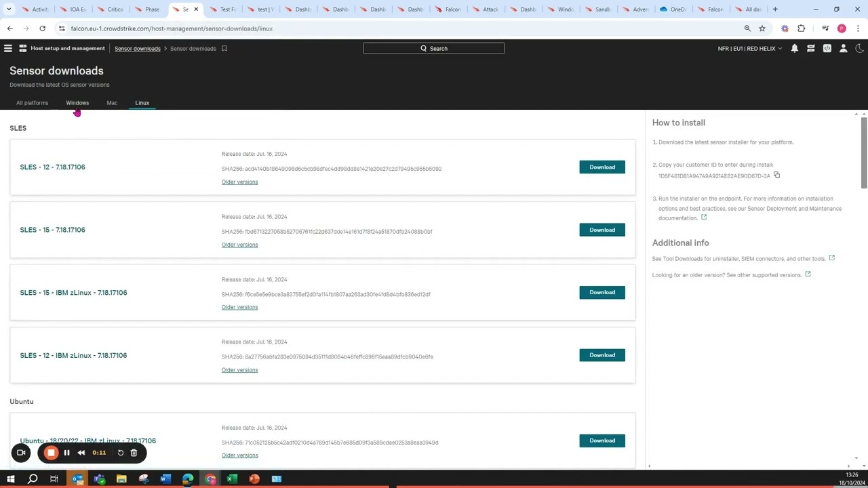The image size is (868, 488).
Task: Open other supported versions external link icon
Action: click(x=808, y=274)
